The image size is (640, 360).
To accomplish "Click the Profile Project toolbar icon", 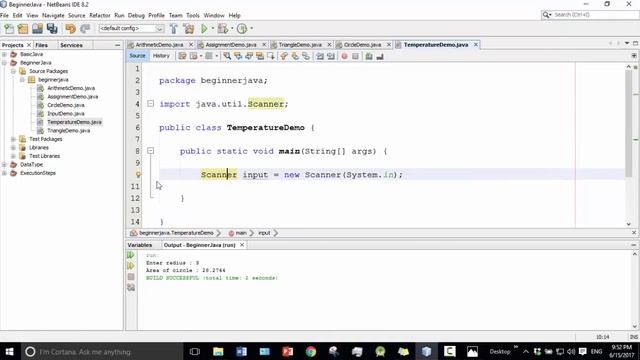I will (x=242, y=29).
